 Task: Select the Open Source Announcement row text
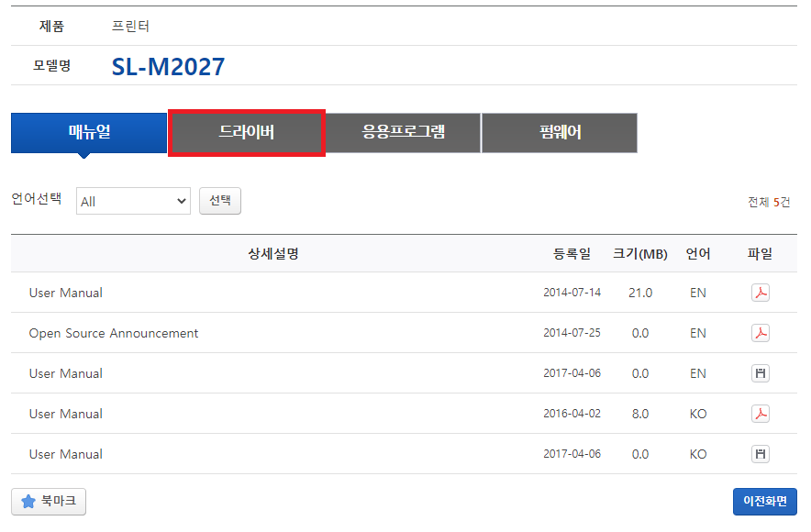point(114,334)
